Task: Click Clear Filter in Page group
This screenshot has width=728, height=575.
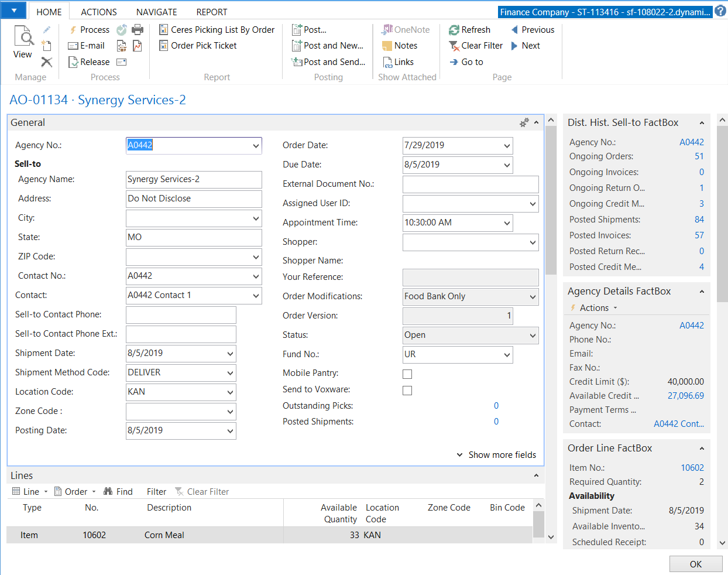Action: coord(476,46)
